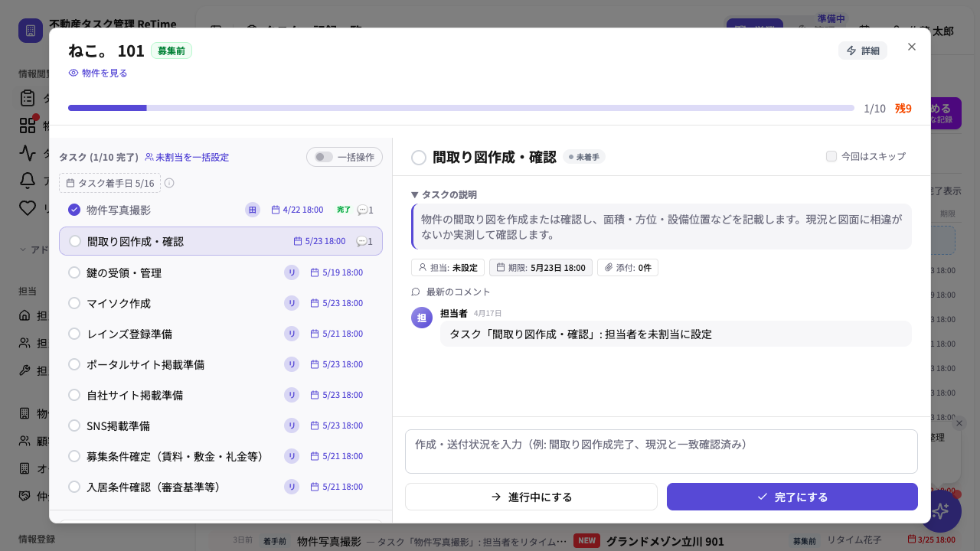980x551 pixels.
Task: Click the 進行中にする button
Action: 531,497
